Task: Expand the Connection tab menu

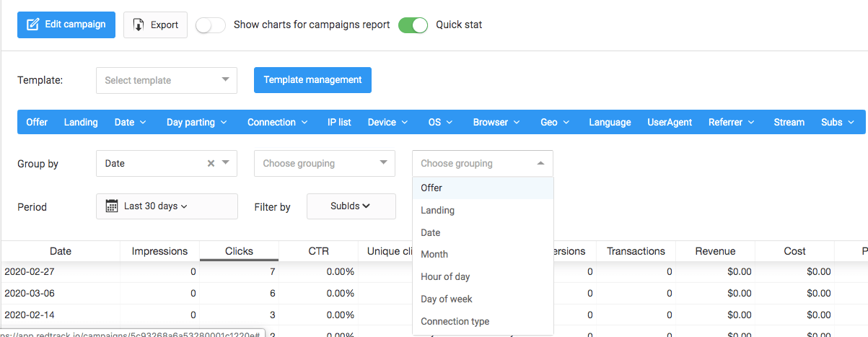Action: pyautogui.click(x=277, y=122)
